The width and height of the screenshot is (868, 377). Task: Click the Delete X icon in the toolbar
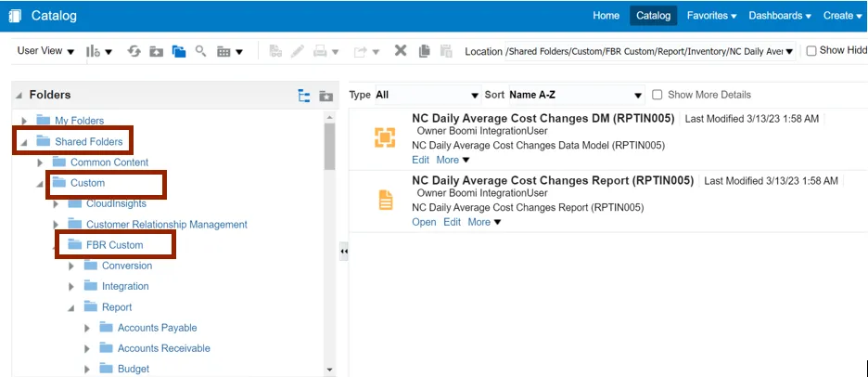pos(401,51)
